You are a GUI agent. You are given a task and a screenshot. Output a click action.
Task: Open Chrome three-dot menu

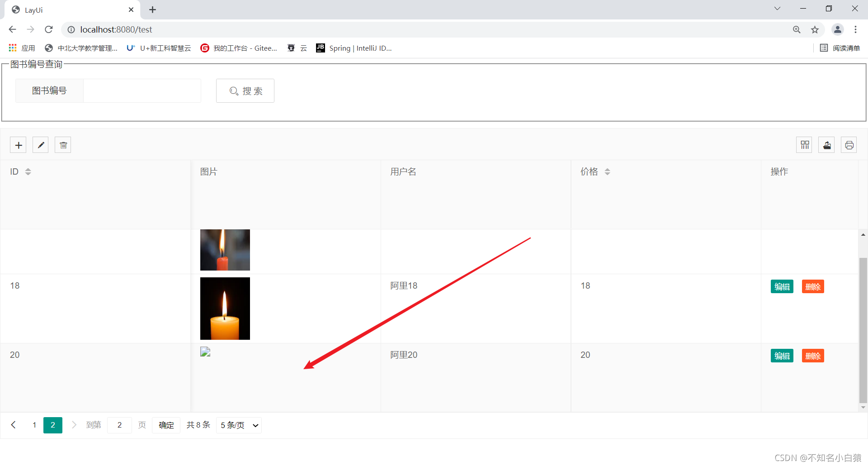coord(855,29)
